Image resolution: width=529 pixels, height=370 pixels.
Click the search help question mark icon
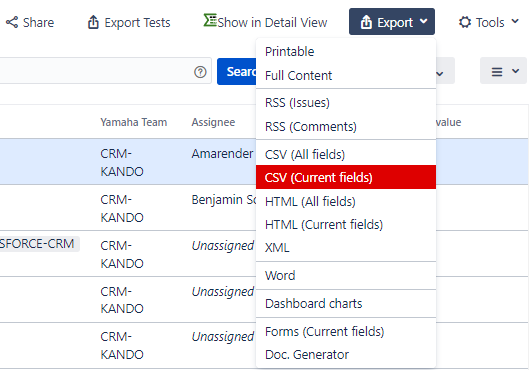[x=200, y=72]
